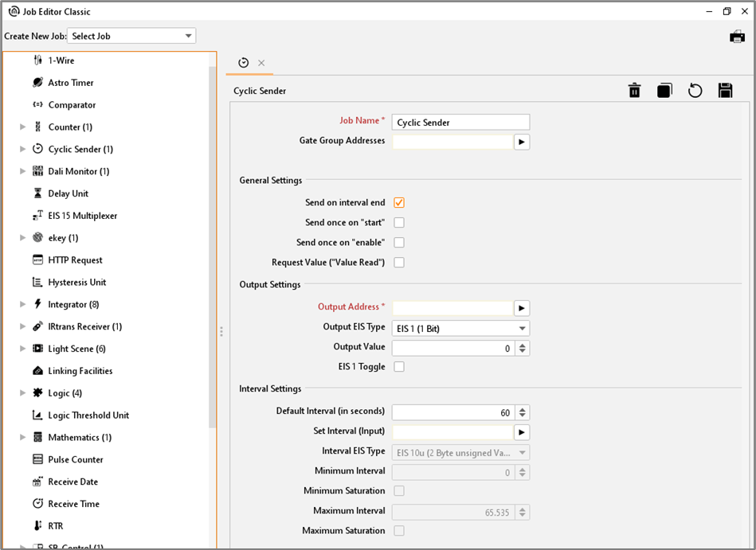Image resolution: width=756 pixels, height=550 pixels.
Task: Open the Output EIS Type dropdown
Action: 460,328
